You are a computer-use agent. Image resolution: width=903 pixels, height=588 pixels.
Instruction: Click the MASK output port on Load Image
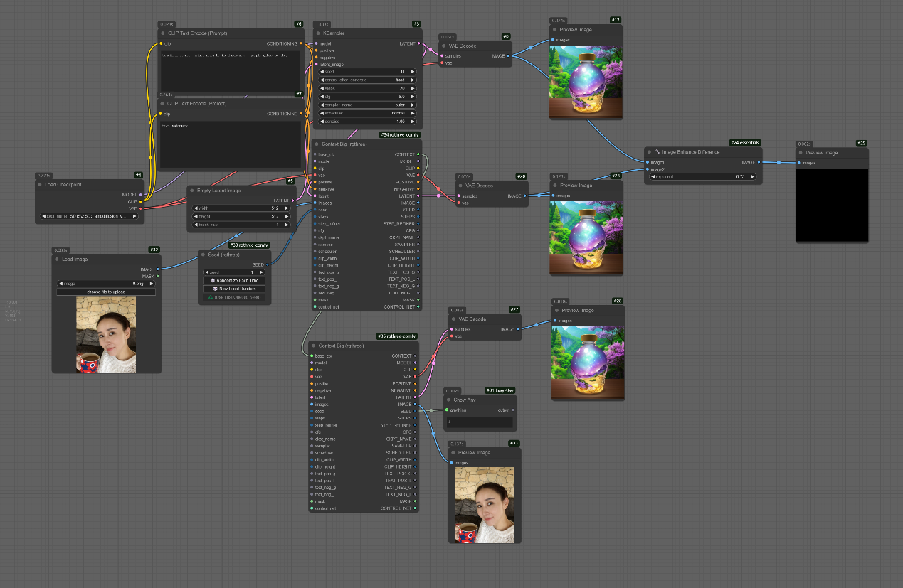pyautogui.click(x=158, y=276)
